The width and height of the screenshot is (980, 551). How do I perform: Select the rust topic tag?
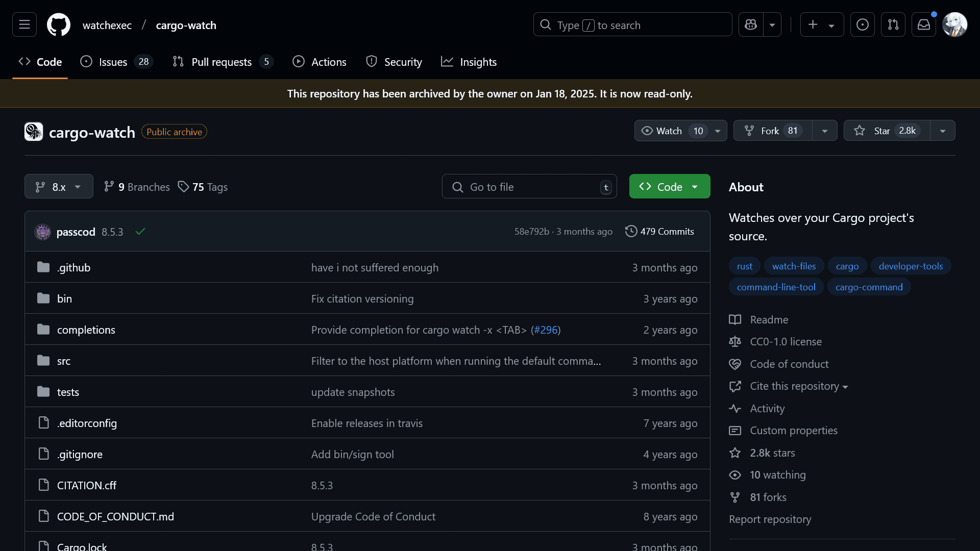[x=745, y=266]
